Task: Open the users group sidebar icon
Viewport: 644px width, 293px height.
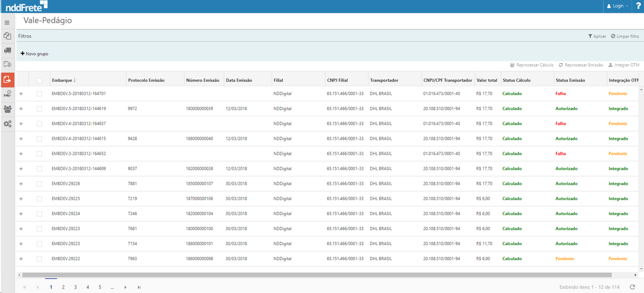Action: click(7, 109)
